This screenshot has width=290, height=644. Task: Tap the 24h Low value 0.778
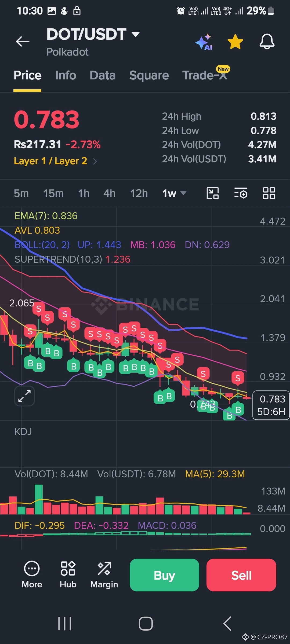263,131
